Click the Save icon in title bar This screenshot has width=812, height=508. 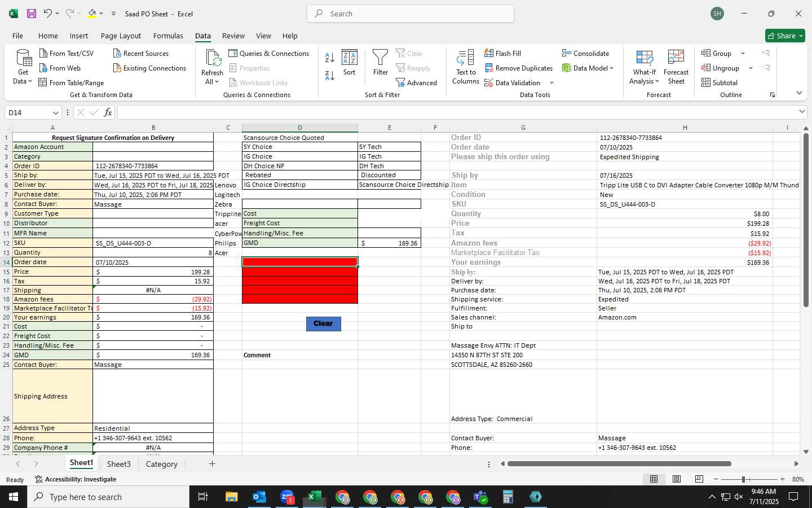click(x=32, y=14)
